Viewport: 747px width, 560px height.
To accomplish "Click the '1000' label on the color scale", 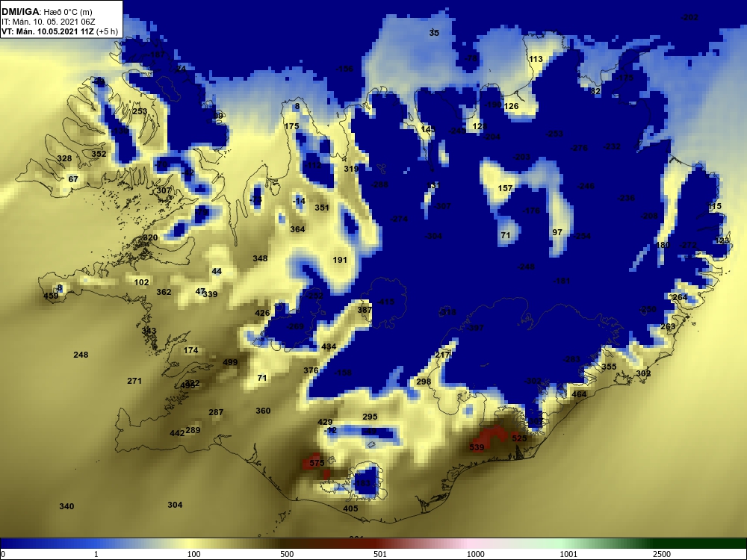I will click(475, 554).
